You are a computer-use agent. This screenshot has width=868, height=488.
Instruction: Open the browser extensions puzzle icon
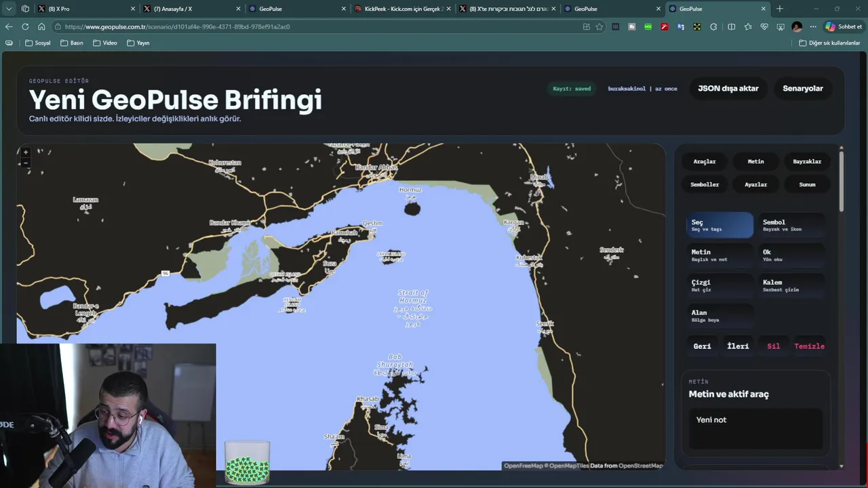coord(713,26)
